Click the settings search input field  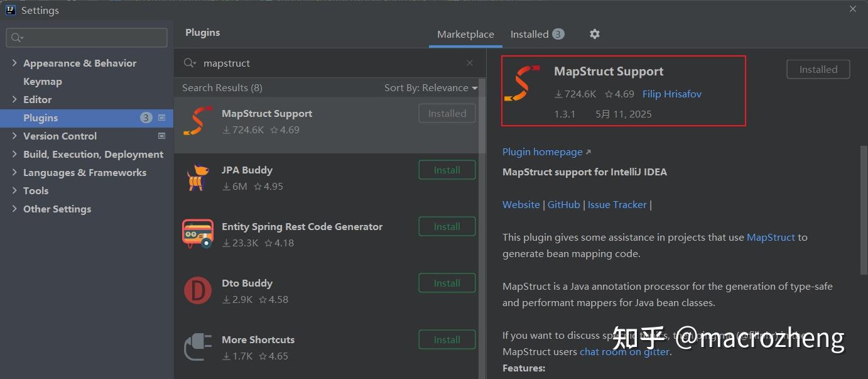pyautogui.click(x=87, y=38)
